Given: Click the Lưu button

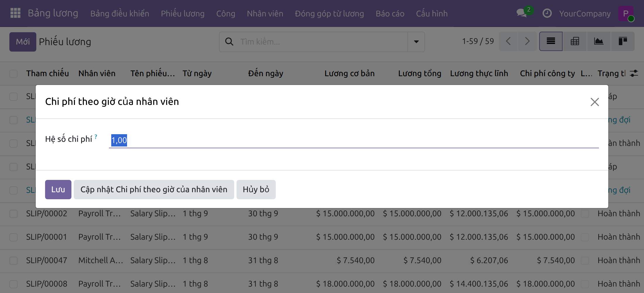Looking at the screenshot, I should (58, 190).
